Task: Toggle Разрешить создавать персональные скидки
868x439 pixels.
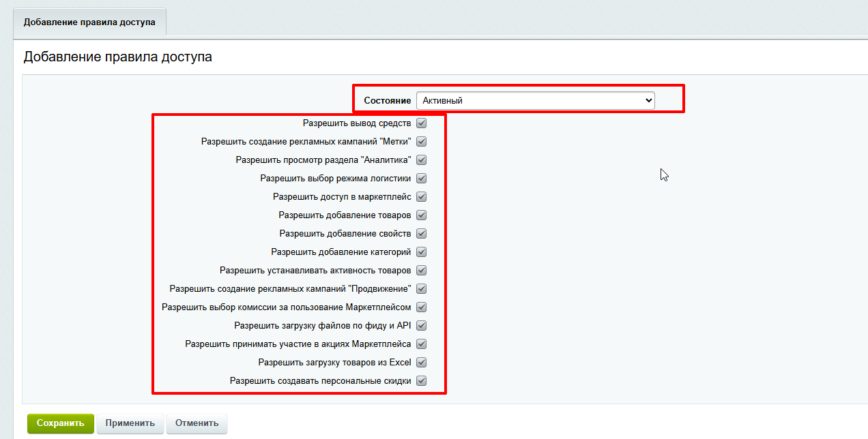Action: click(421, 381)
